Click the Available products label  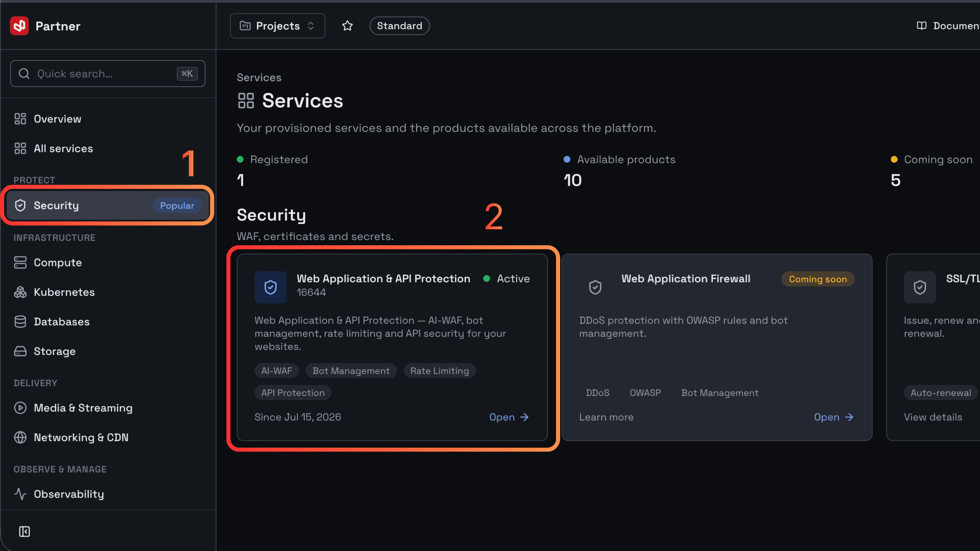point(626,159)
